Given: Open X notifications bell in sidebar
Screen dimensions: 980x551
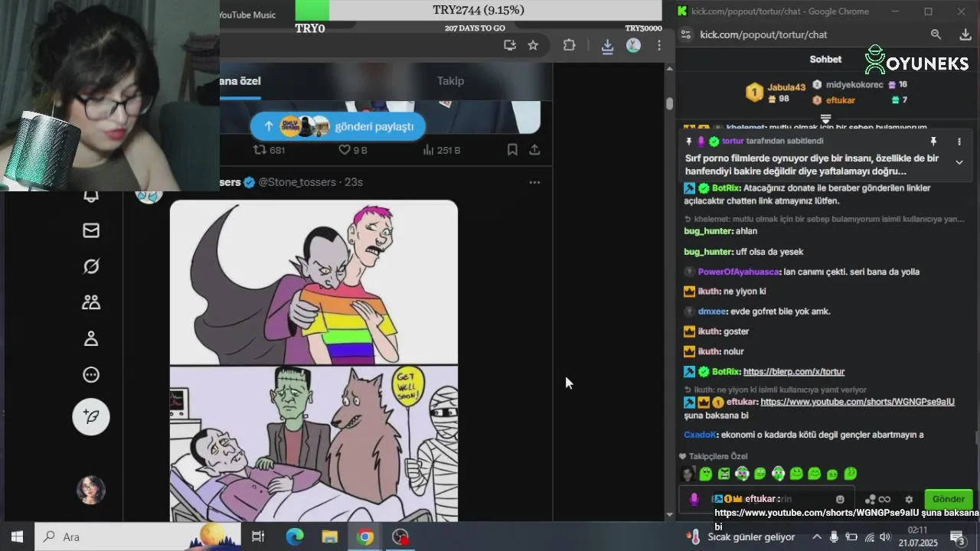Looking at the screenshot, I should pos(91,197).
